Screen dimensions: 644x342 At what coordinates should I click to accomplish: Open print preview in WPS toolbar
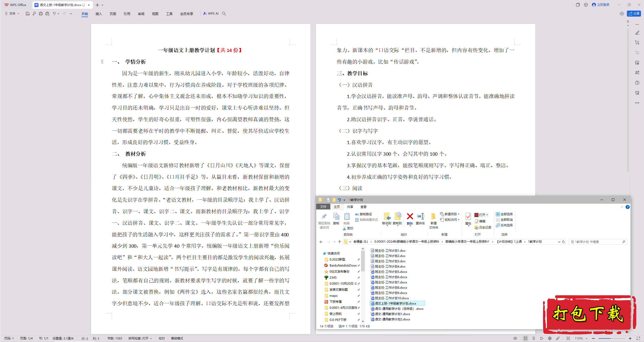47,14
